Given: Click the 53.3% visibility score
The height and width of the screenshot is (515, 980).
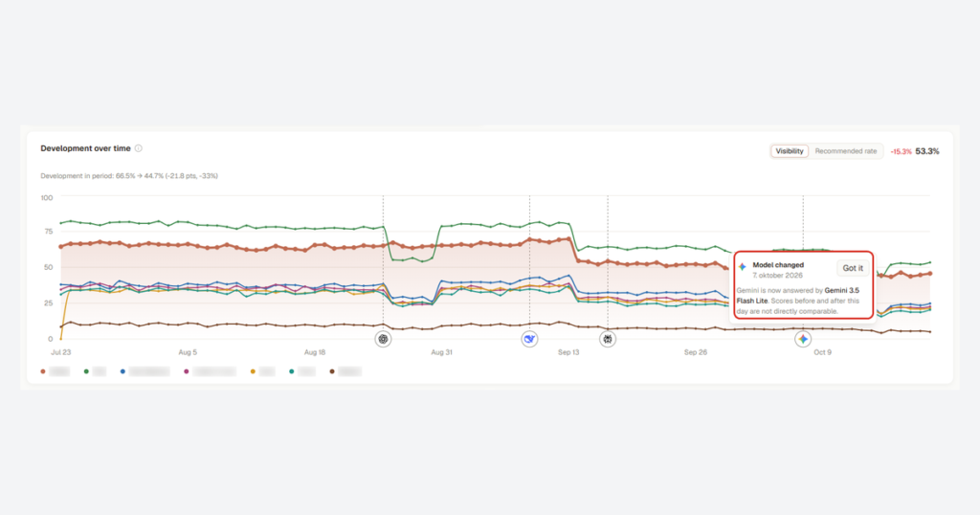Looking at the screenshot, I should [x=926, y=151].
